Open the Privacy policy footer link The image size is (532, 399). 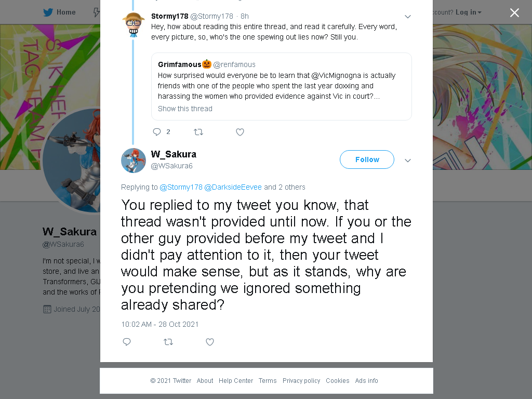[x=301, y=381]
